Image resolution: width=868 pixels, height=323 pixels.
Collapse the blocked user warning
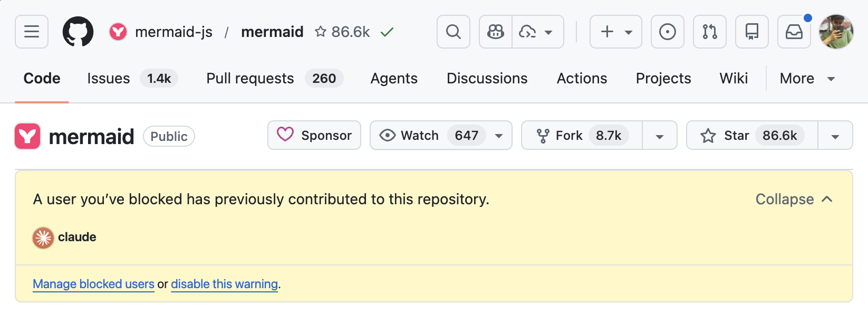click(x=794, y=199)
